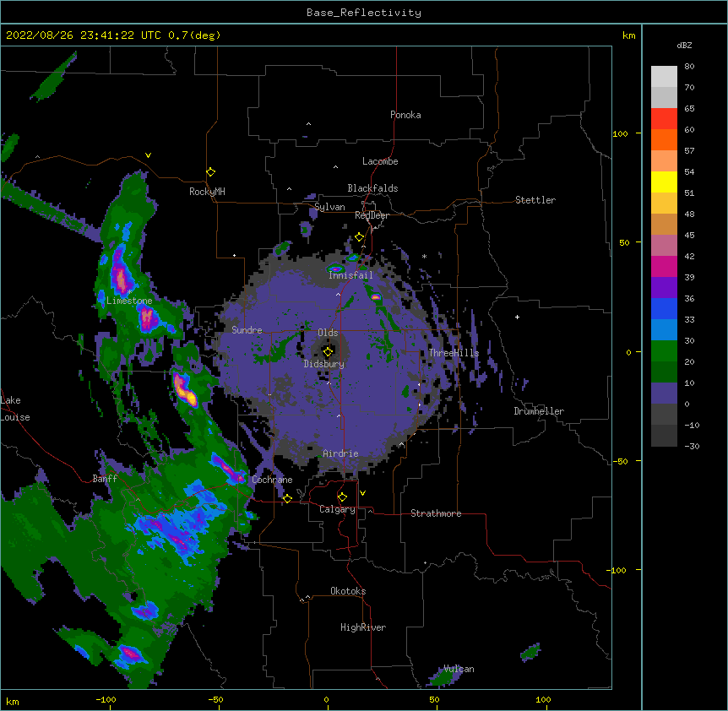The image size is (728, 711).
Task: Click the km unit label left of horizontal axis
Action: coord(13,701)
